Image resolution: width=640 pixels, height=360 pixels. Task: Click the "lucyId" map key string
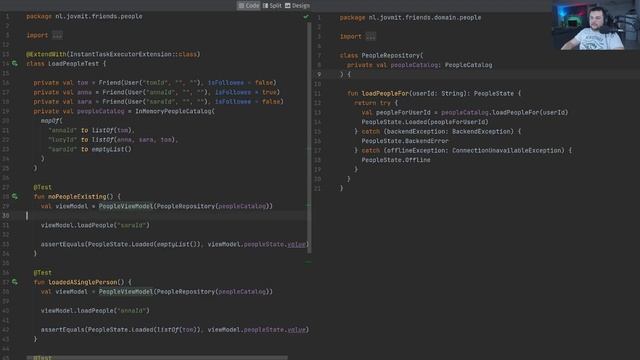[x=62, y=140]
